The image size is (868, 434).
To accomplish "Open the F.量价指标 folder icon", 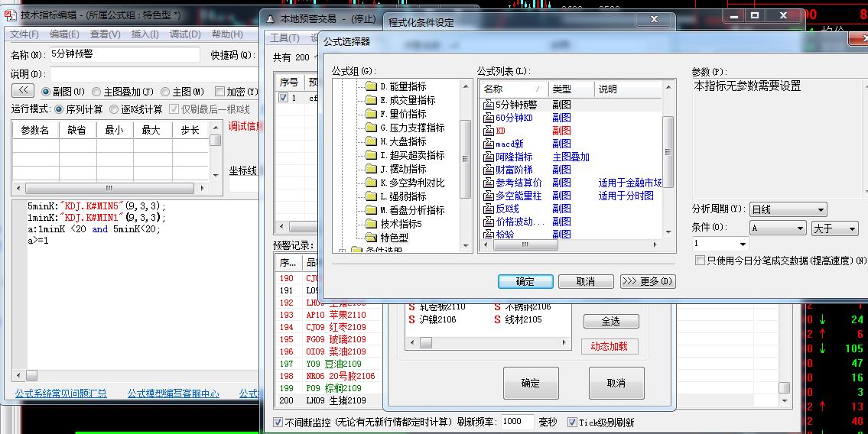I will point(371,114).
